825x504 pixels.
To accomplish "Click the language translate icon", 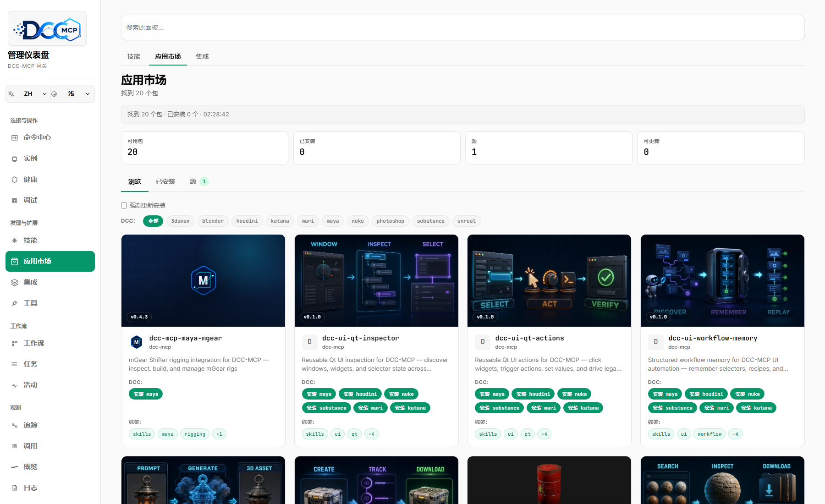I will 11,94.
